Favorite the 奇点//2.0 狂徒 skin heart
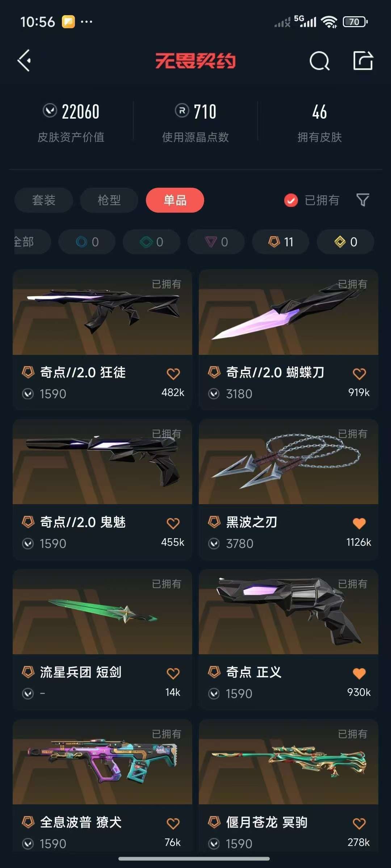The width and height of the screenshot is (391, 868). 173,374
